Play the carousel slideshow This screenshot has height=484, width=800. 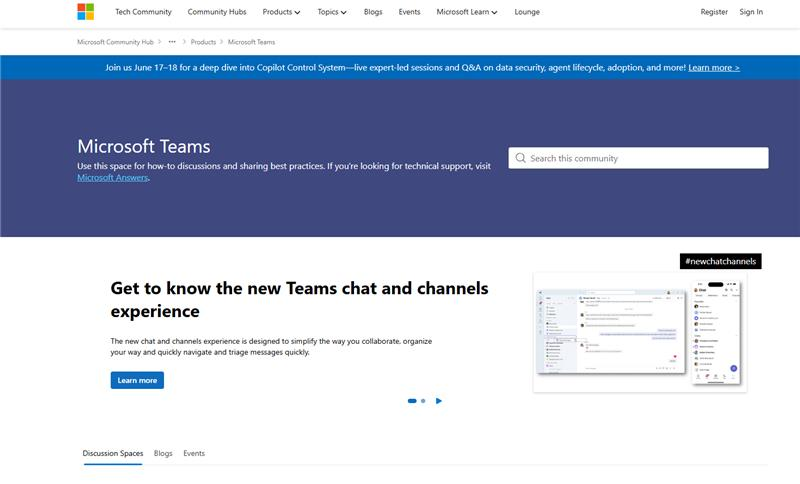coord(439,401)
